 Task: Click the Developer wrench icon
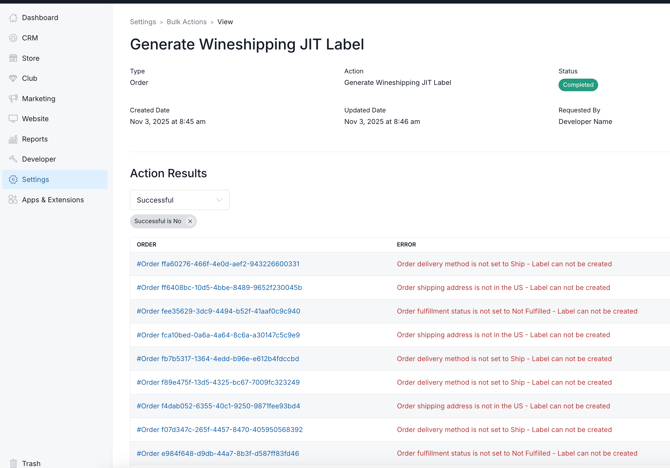click(x=13, y=159)
